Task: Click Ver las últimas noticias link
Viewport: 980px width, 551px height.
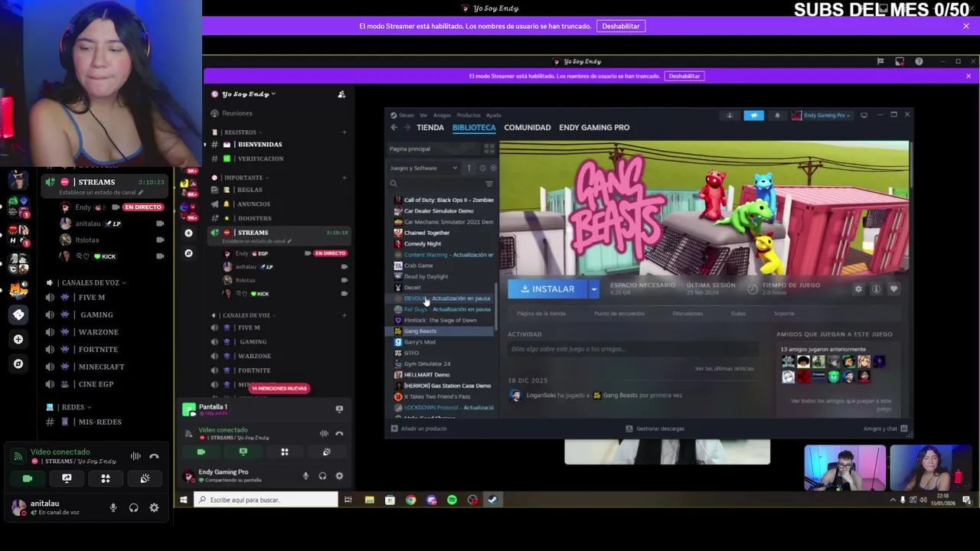Action: click(724, 369)
